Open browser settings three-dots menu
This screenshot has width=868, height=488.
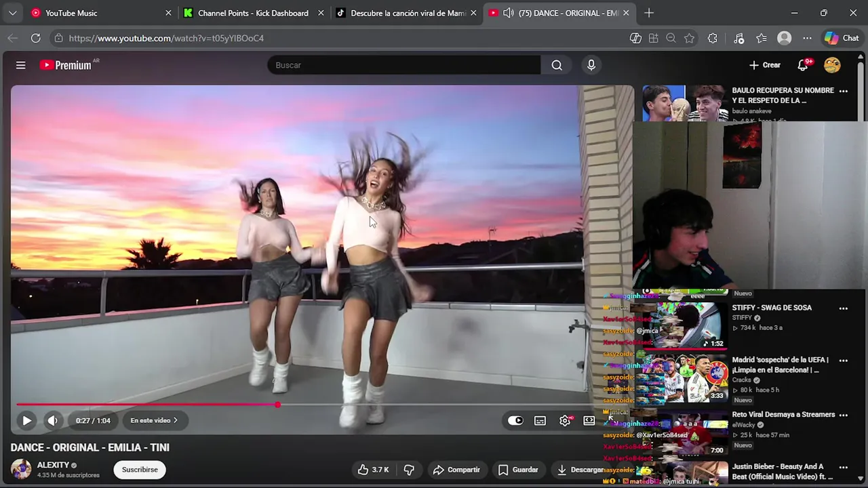[x=807, y=38]
